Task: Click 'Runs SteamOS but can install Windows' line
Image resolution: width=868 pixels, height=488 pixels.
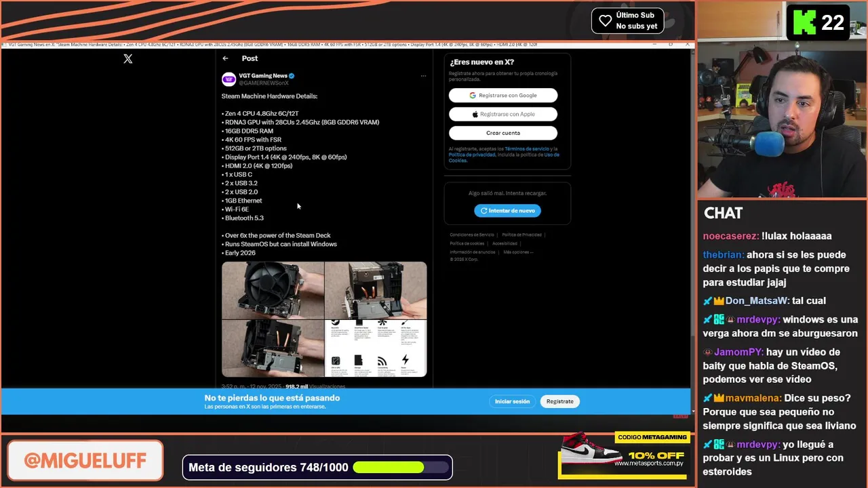Action: coord(279,244)
